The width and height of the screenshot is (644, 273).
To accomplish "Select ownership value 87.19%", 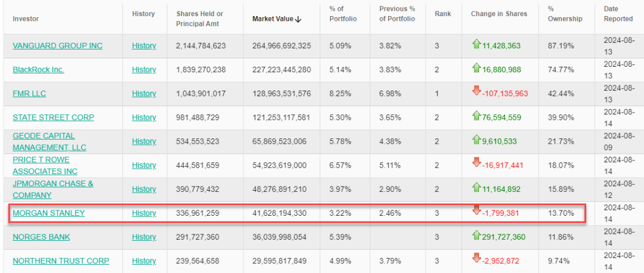I will point(561,45).
